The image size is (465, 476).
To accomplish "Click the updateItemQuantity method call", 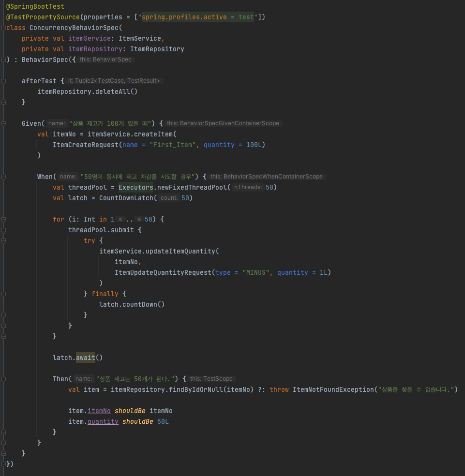I will (180, 251).
